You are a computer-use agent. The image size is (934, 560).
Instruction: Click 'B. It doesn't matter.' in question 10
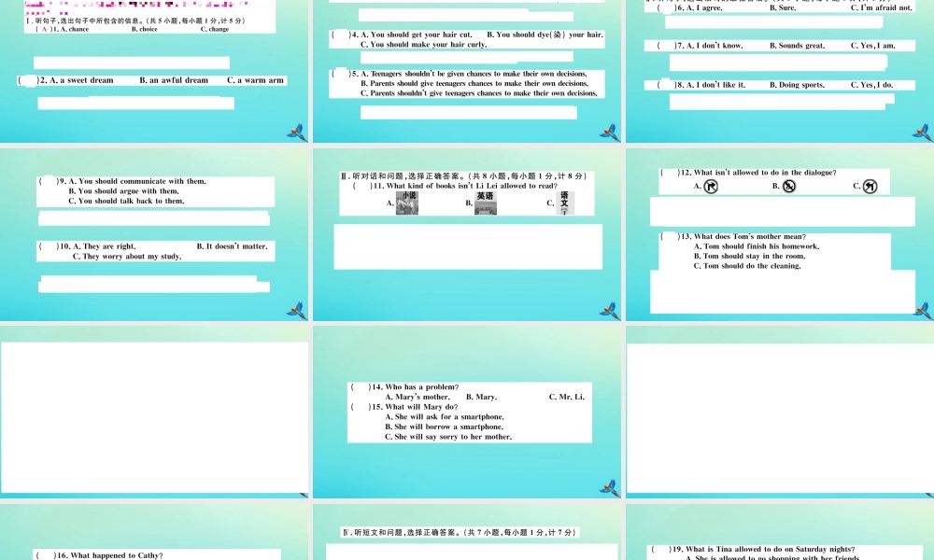click(233, 246)
